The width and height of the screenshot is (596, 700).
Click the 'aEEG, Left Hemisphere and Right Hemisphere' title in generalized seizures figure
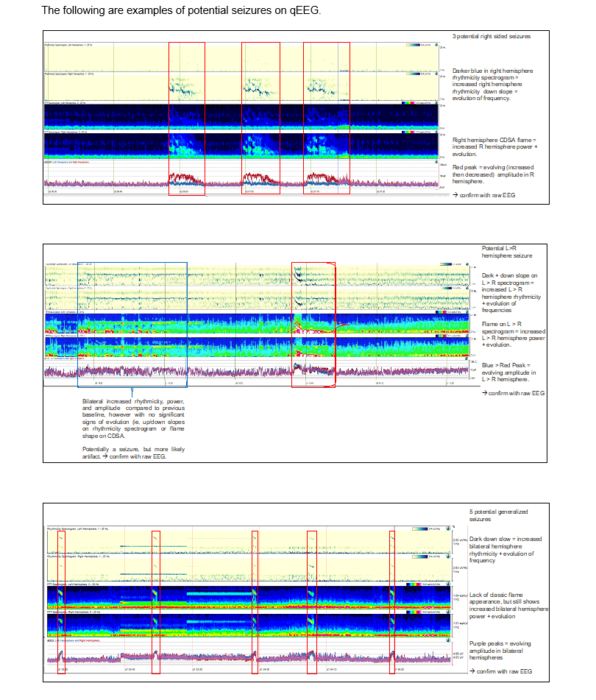74,640
